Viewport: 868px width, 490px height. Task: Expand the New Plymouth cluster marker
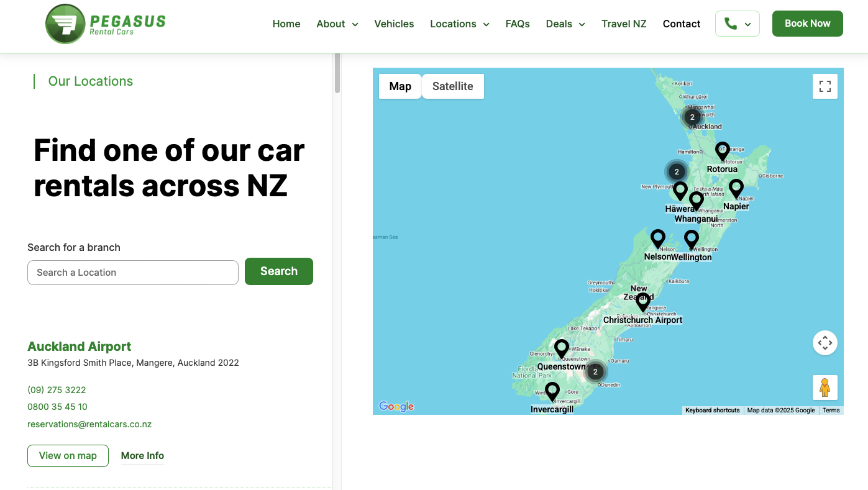pyautogui.click(x=677, y=172)
